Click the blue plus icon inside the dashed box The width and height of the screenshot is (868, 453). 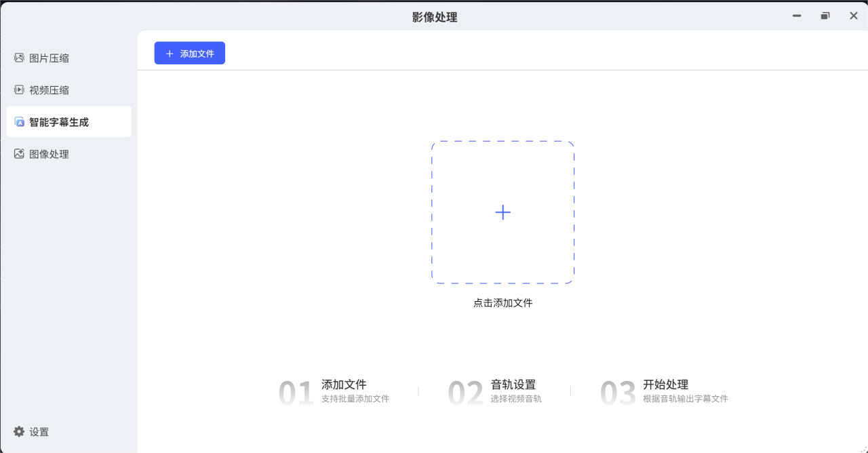[x=502, y=212]
